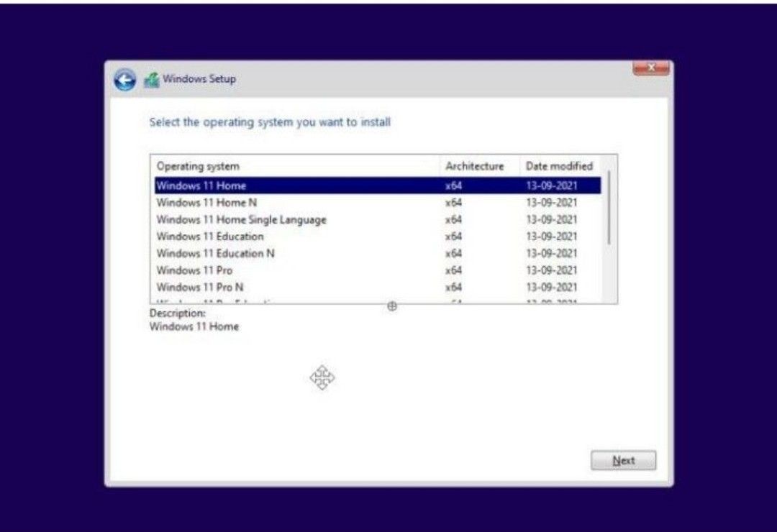Click the Windows 11 Home description text
Image resolution: width=777 pixels, height=532 pixels.
click(194, 326)
